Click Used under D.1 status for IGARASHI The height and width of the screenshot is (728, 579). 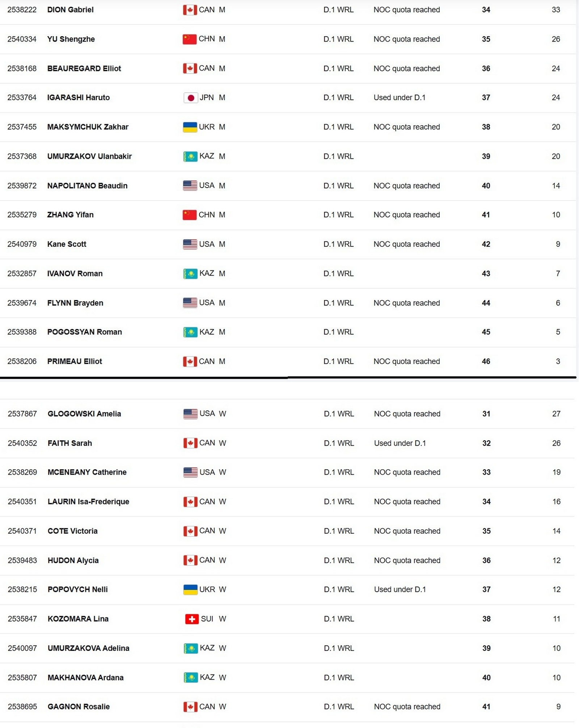(x=399, y=98)
